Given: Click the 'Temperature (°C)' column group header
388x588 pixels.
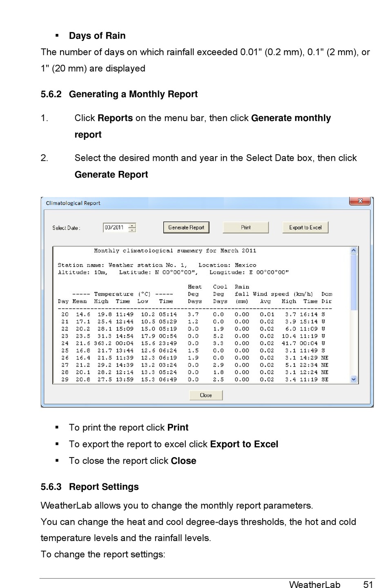Looking at the screenshot, I should (x=122, y=294).
